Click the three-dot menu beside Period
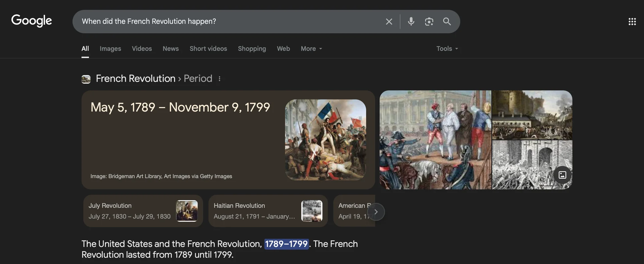This screenshot has height=264, width=644. pyautogui.click(x=220, y=78)
